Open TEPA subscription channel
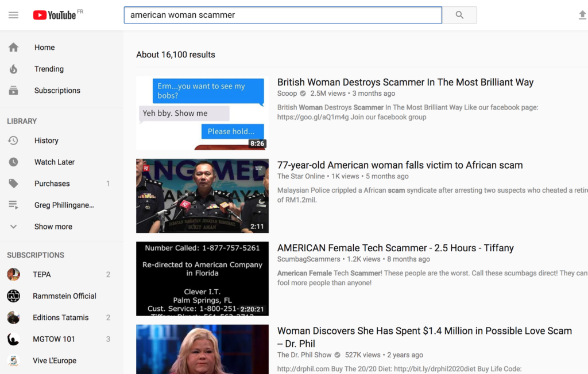Viewport: 588px width, 374px height. click(x=41, y=274)
